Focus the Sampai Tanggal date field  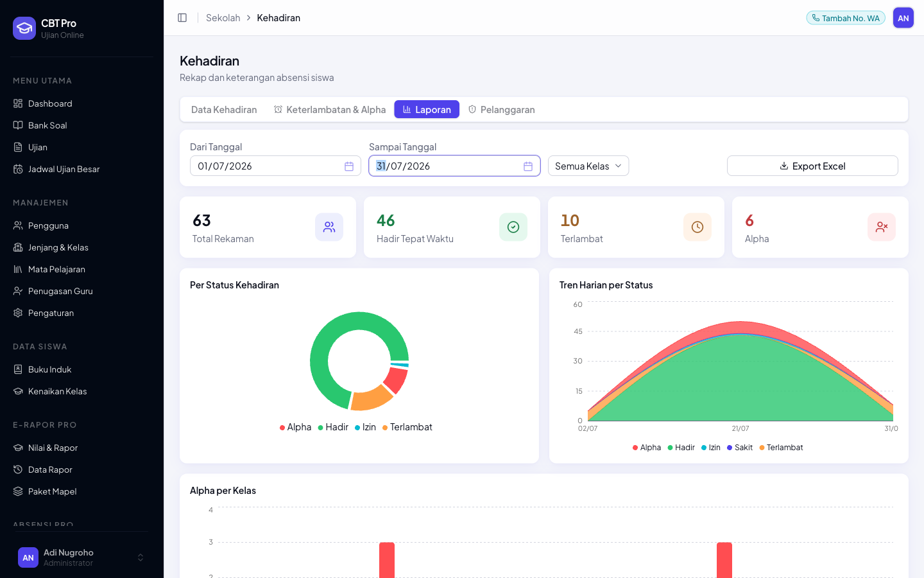(x=454, y=166)
